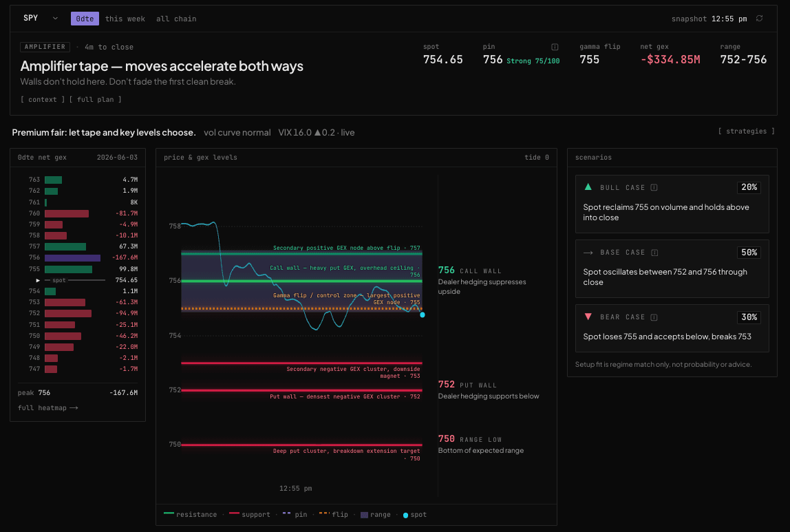Click the 752 PUT WALL level label
This screenshot has height=532, width=790.
point(467,385)
